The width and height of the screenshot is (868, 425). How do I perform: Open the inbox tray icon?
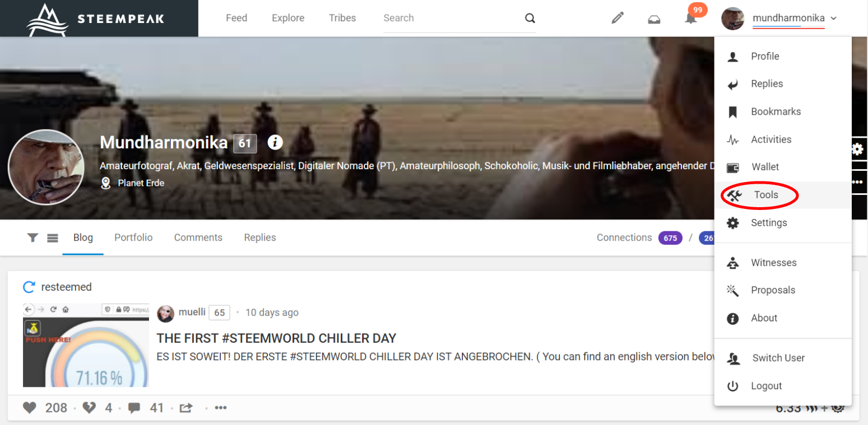pyautogui.click(x=654, y=19)
